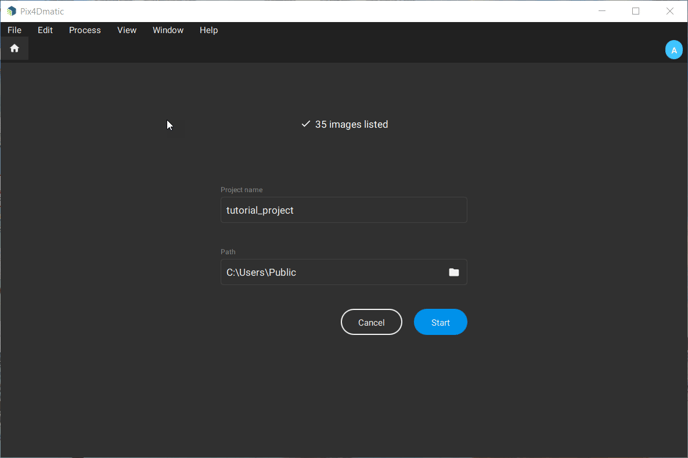Browse for folder in Path field
Screen dimensions: 688x458
(x=453, y=272)
